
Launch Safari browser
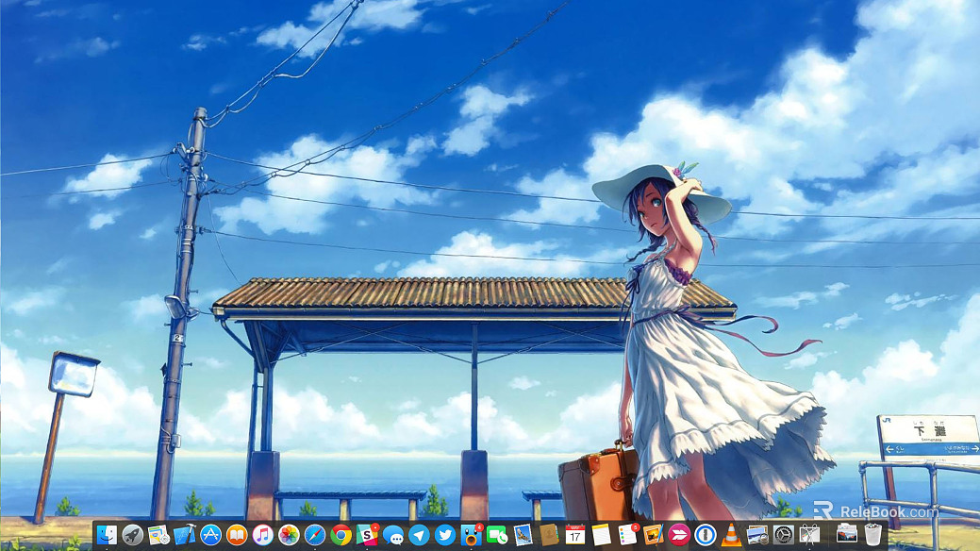coord(315,535)
